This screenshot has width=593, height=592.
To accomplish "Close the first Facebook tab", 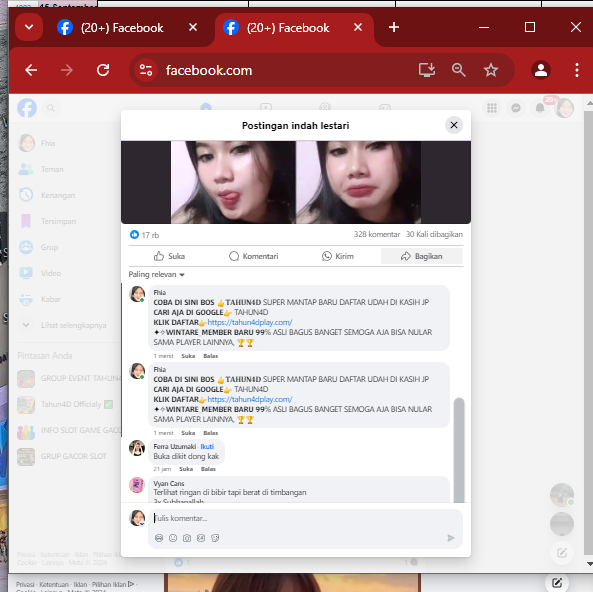I will click(x=193, y=27).
